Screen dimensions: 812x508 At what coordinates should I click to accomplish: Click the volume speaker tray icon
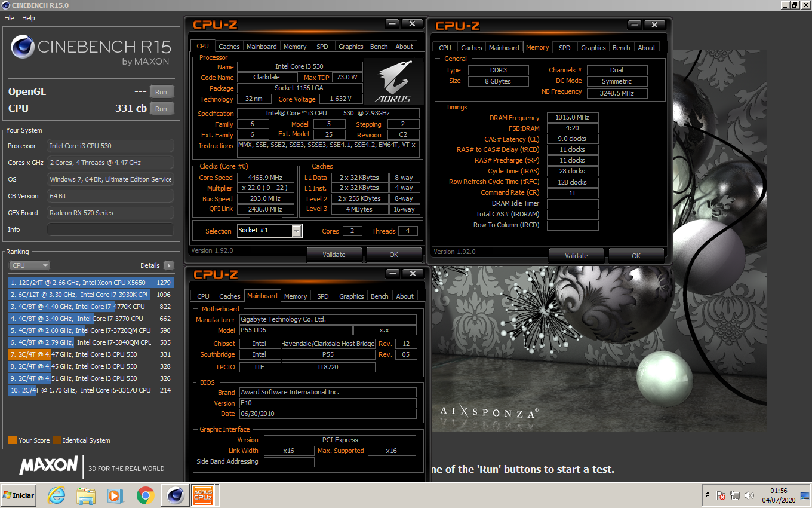tap(748, 495)
